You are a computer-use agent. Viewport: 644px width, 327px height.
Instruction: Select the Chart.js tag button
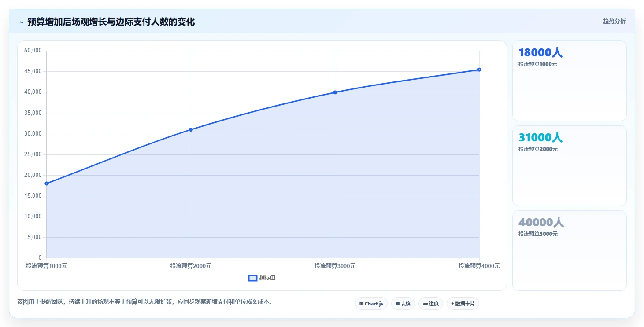click(371, 304)
